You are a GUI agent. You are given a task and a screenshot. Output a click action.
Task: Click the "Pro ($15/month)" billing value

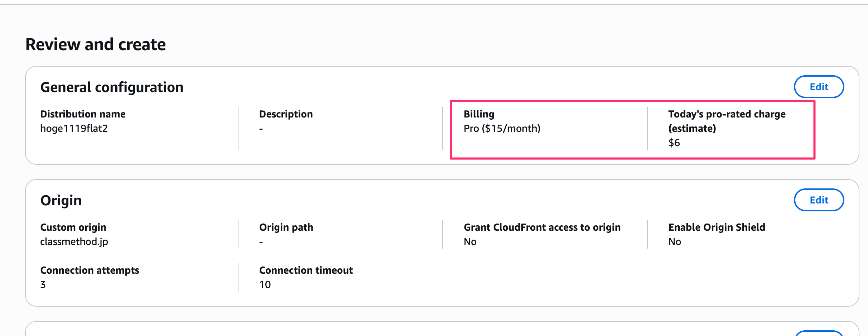tap(502, 129)
